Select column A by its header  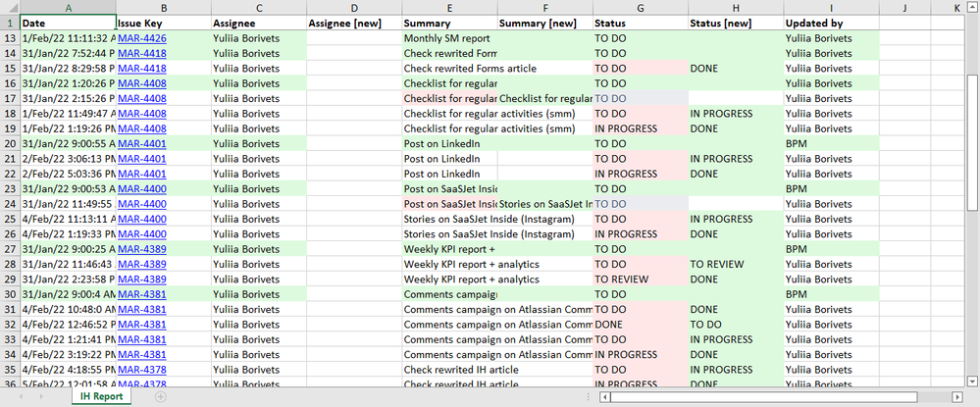[68, 8]
